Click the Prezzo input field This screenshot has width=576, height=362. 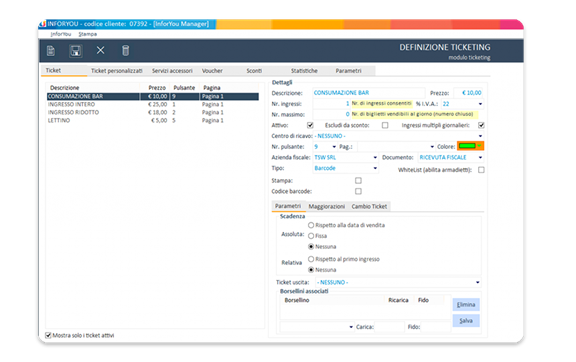468,93
